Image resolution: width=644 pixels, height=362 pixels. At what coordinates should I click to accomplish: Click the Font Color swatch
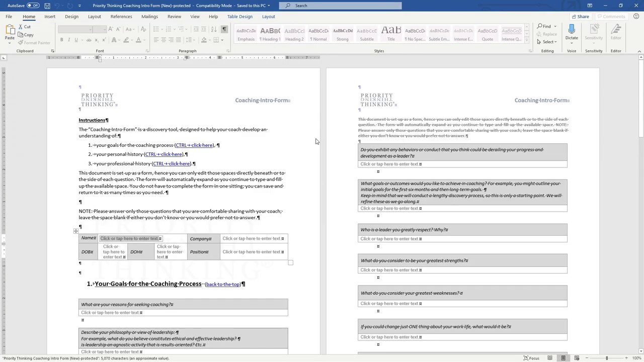coord(139,40)
